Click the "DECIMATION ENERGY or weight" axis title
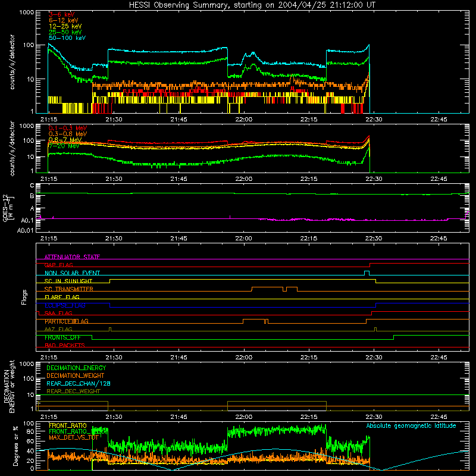476x476 pixels. [x=9, y=386]
